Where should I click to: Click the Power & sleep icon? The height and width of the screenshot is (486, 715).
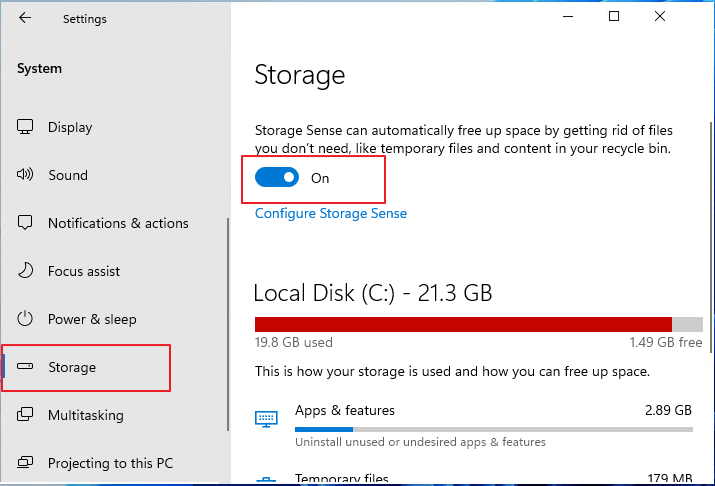coord(26,319)
